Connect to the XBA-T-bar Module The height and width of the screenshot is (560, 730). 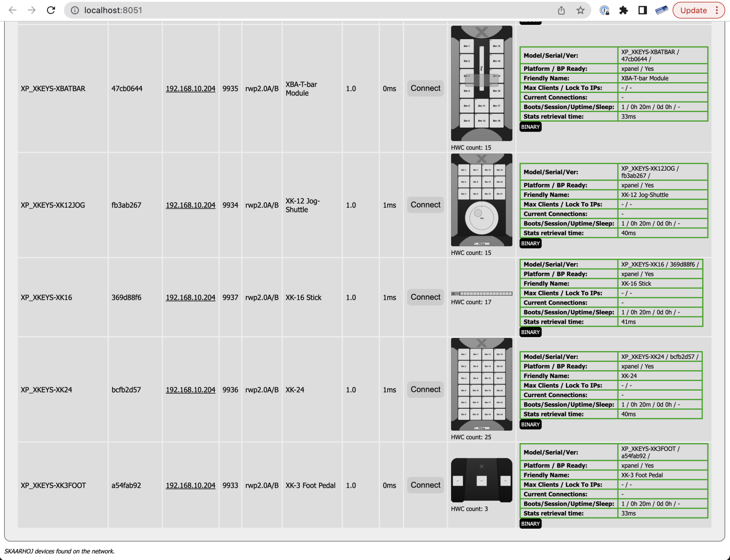425,88
